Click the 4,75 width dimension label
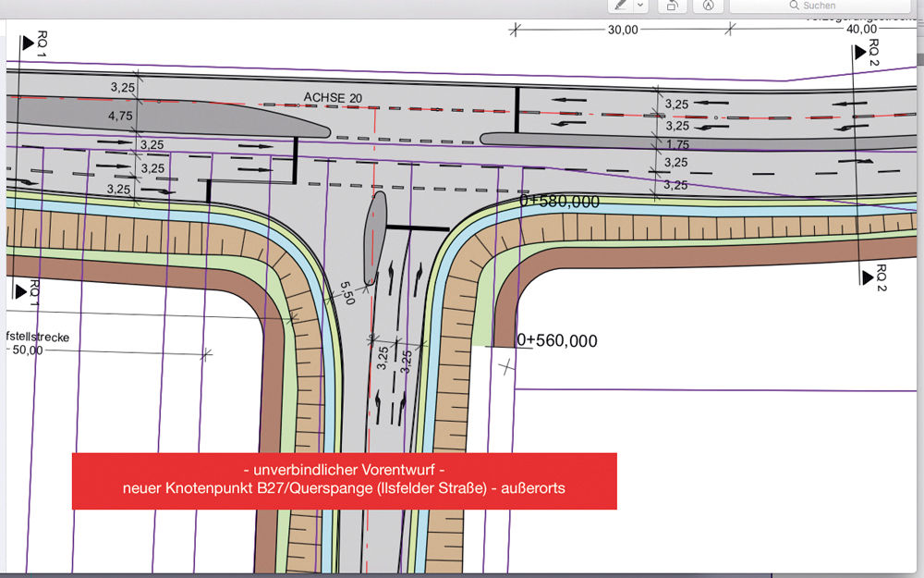This screenshot has width=924, height=578. 120,117
